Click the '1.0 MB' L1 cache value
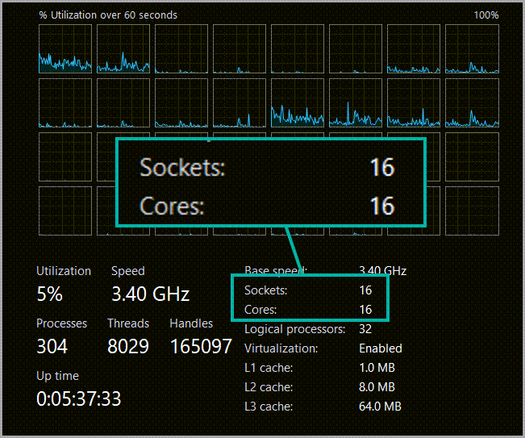This screenshot has height=438, width=525. click(377, 368)
